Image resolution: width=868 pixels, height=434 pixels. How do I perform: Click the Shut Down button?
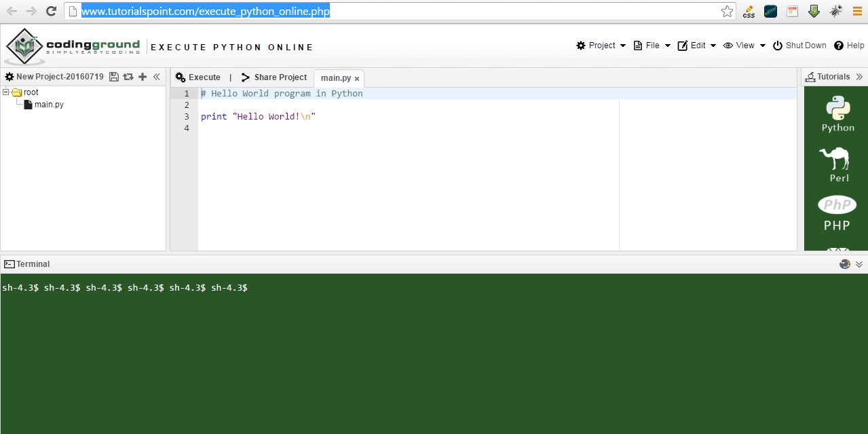pos(799,46)
